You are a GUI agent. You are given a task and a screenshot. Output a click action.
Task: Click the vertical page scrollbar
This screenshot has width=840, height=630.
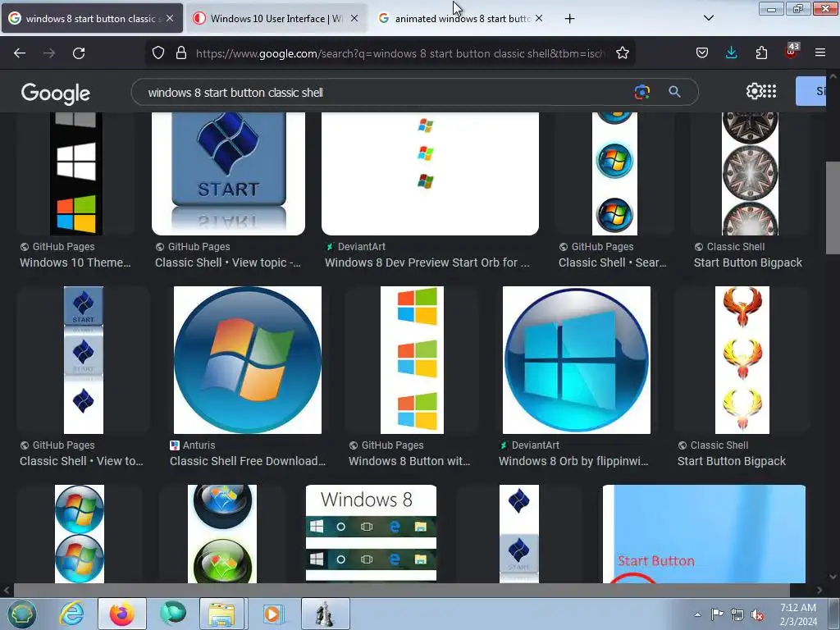pos(833,209)
